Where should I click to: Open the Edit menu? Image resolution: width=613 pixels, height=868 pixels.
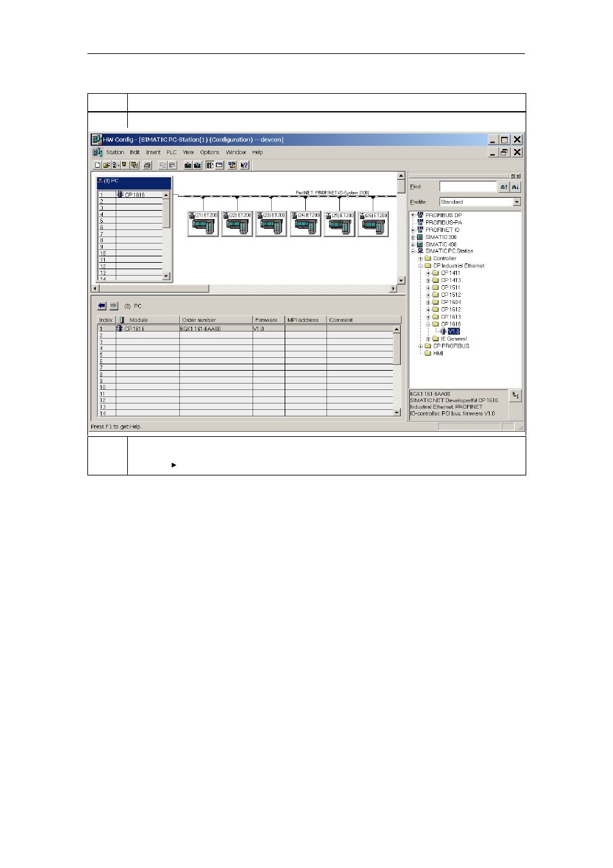(x=135, y=152)
